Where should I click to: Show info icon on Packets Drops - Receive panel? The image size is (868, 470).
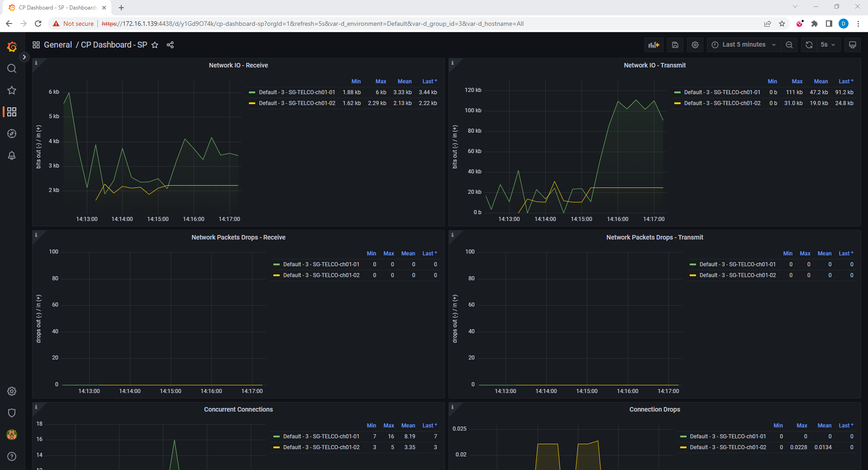[x=36, y=235]
